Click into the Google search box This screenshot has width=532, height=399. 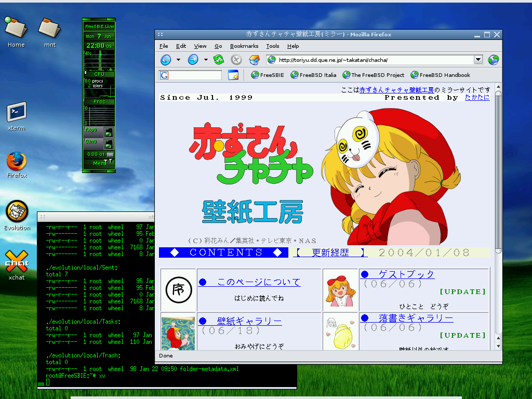pyautogui.click(x=195, y=75)
